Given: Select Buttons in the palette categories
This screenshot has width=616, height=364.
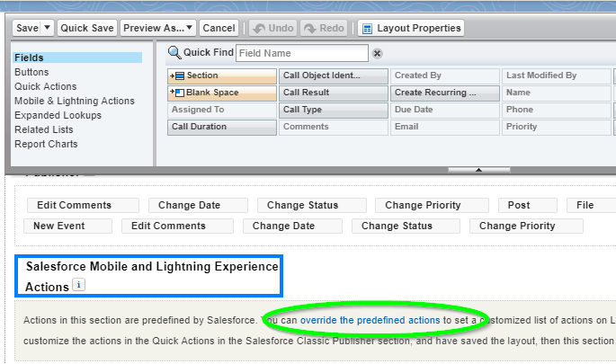Looking at the screenshot, I should [x=31, y=72].
